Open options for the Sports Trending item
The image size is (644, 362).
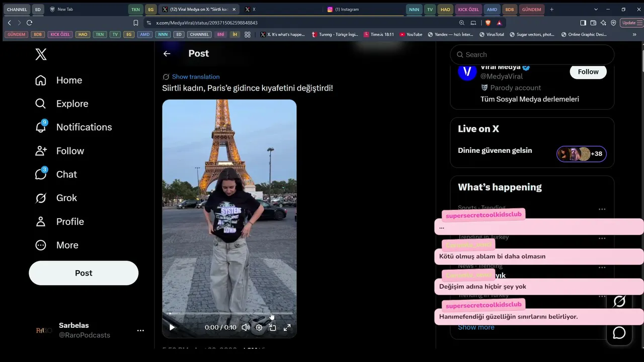602,209
